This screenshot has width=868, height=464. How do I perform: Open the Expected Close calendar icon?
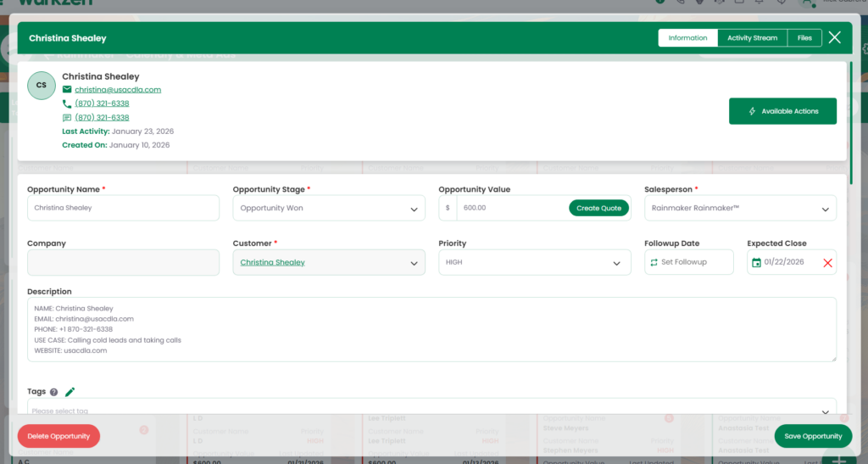coord(756,263)
